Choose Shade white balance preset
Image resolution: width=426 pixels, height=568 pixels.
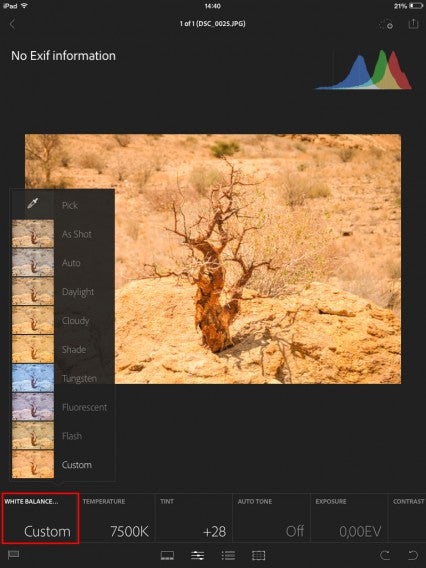pyautogui.click(x=63, y=349)
